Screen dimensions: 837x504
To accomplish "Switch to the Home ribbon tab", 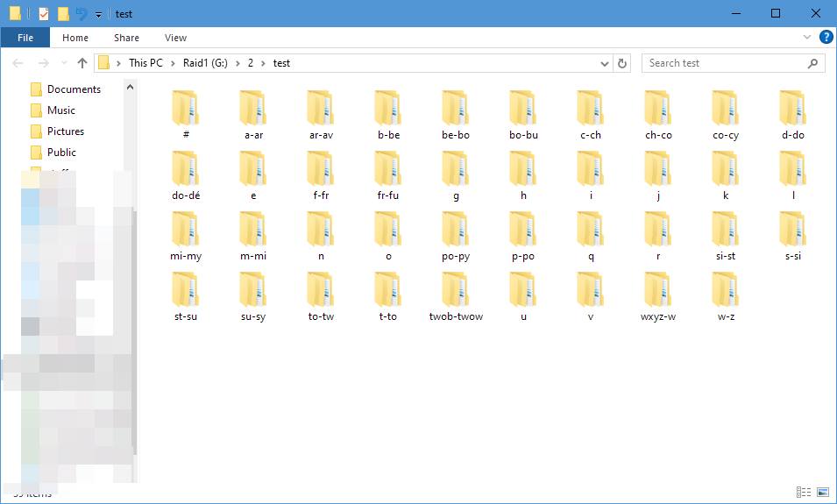I will [x=75, y=38].
